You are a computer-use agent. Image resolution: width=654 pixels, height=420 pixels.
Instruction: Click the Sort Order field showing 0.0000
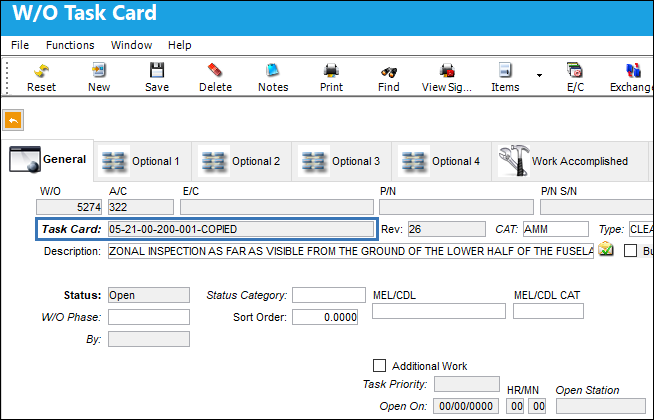tap(325, 317)
